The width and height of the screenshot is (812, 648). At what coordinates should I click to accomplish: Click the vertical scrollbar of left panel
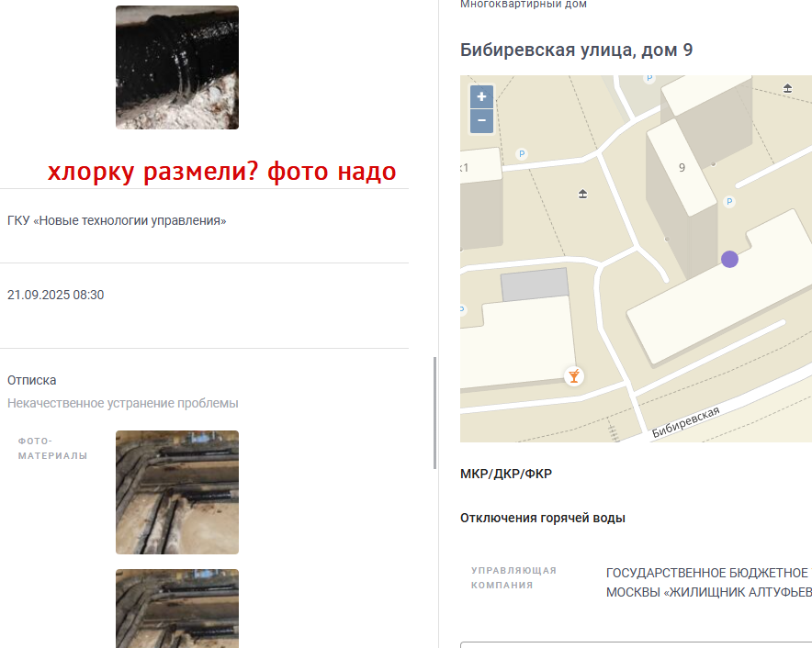click(x=434, y=413)
